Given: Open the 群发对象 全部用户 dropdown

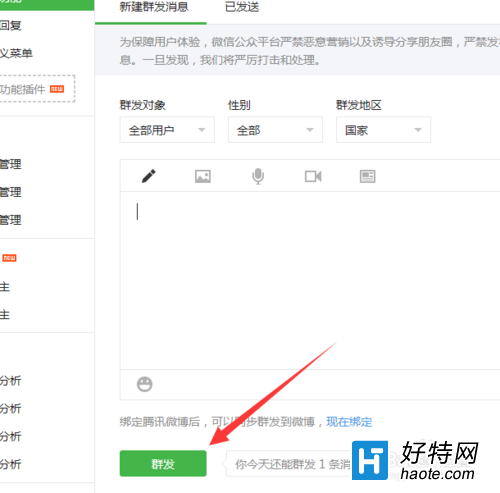Looking at the screenshot, I should point(167,130).
